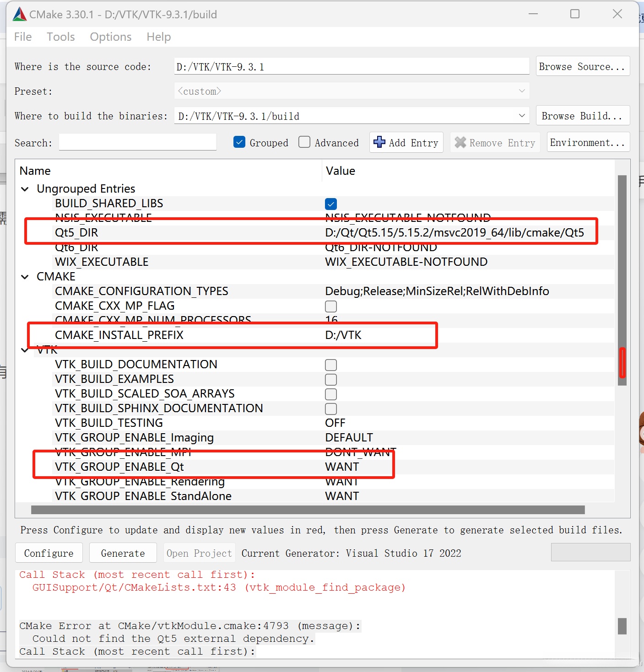Enable the Advanced checkbox
Viewport: 644px width, 672px height.
pos(304,142)
